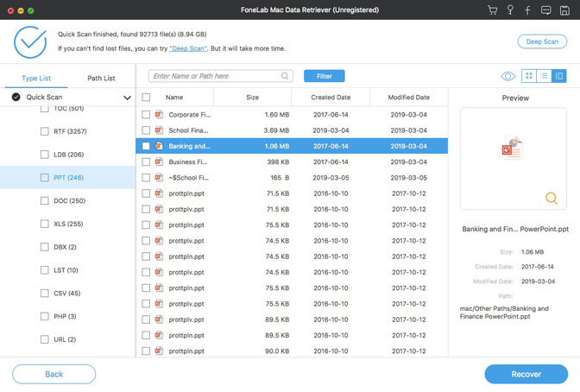580x392 pixels.
Task: Switch to the Type List tab
Action: [x=36, y=78]
